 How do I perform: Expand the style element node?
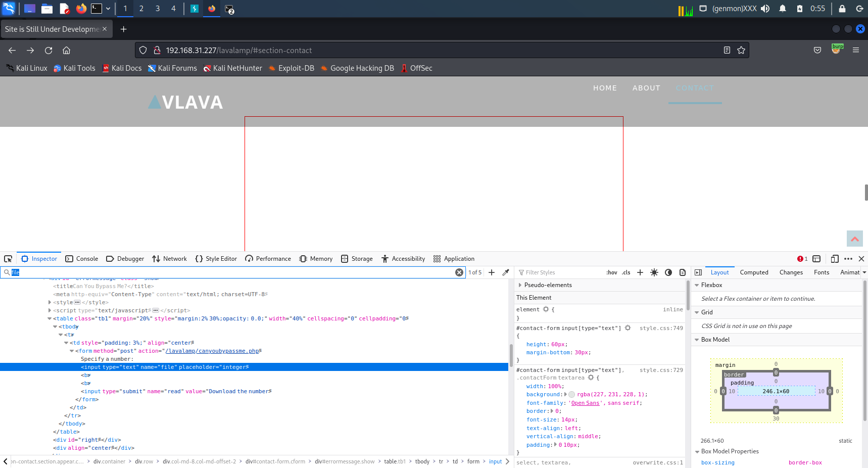pos(50,302)
